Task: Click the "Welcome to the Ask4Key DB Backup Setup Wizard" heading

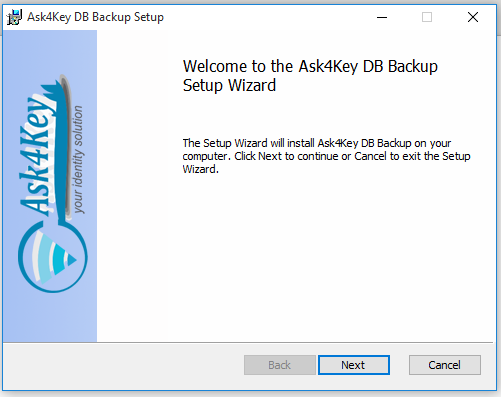Action: click(310, 76)
